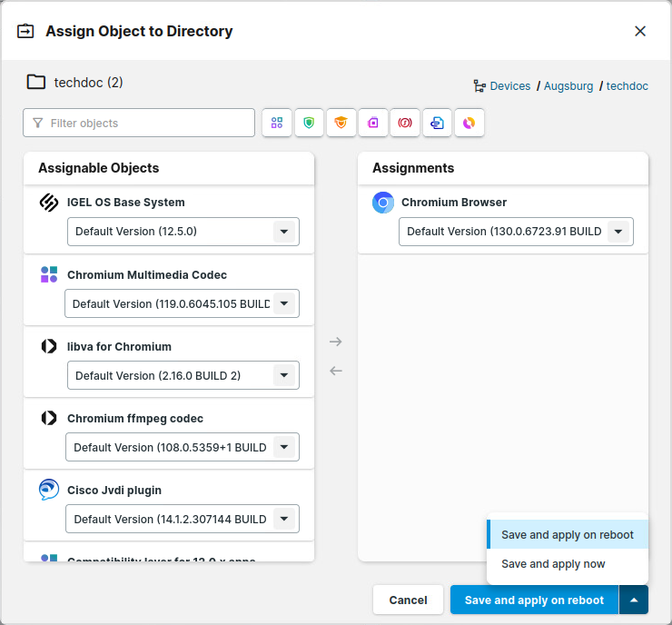The image size is (672, 625).
Task: Toggle the orange graduation cap filter
Action: [341, 123]
